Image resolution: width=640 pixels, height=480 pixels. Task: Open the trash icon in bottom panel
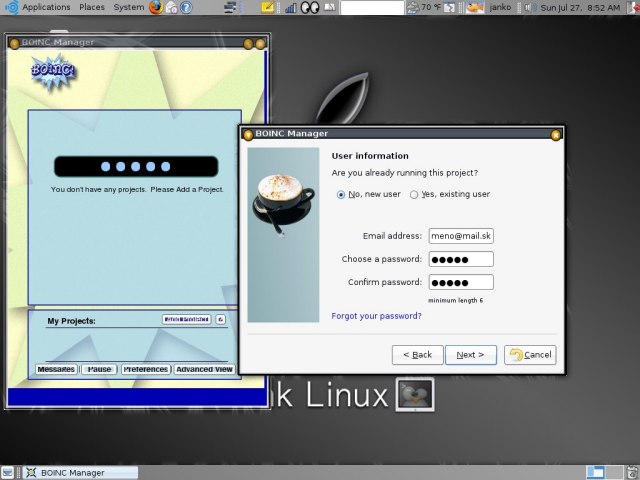(633, 472)
